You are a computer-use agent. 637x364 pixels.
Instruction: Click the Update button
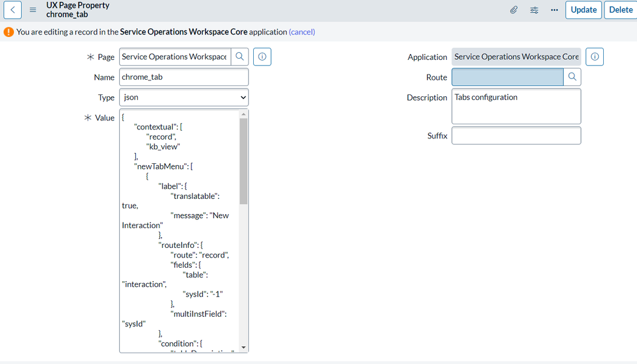[583, 10]
